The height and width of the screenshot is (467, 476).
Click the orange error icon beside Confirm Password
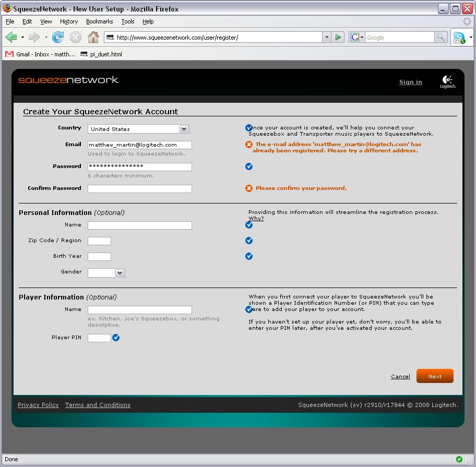[x=249, y=188]
